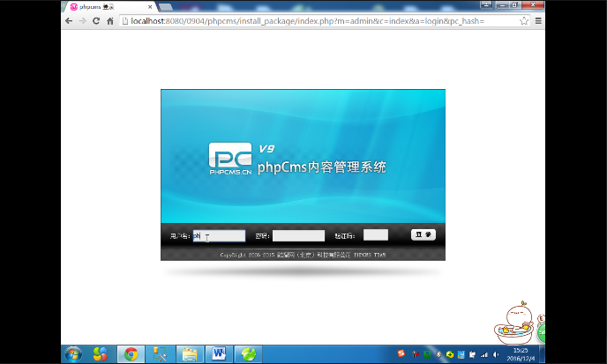Open the volume speaker tray icon
Viewport: 607px width, 364px height.
point(496,354)
